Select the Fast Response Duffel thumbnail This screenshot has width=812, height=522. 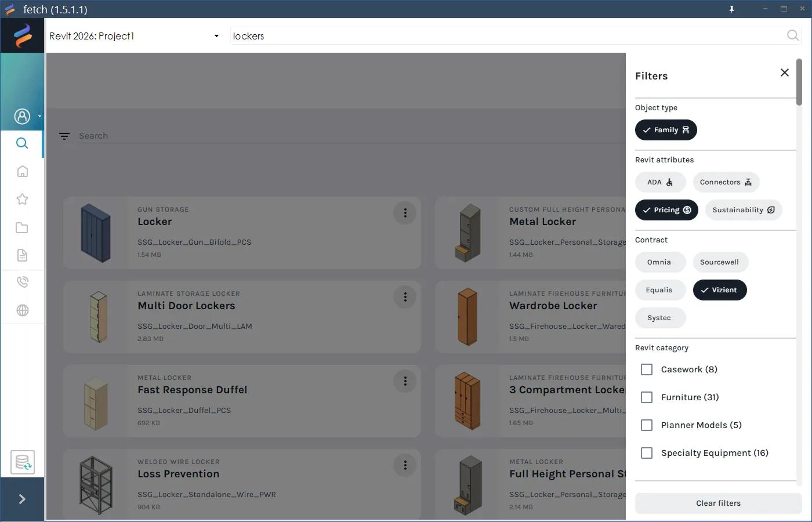click(96, 404)
